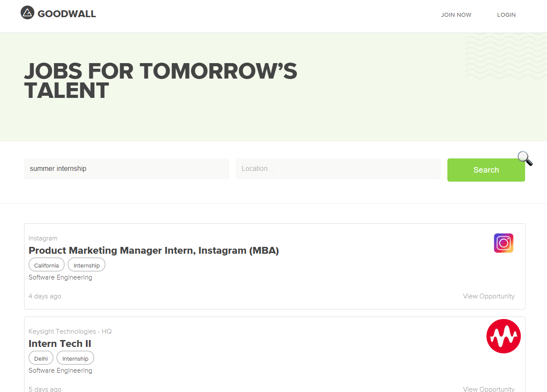Click the GOODWALL brand wordmark
The width and height of the screenshot is (547, 392).
point(67,14)
